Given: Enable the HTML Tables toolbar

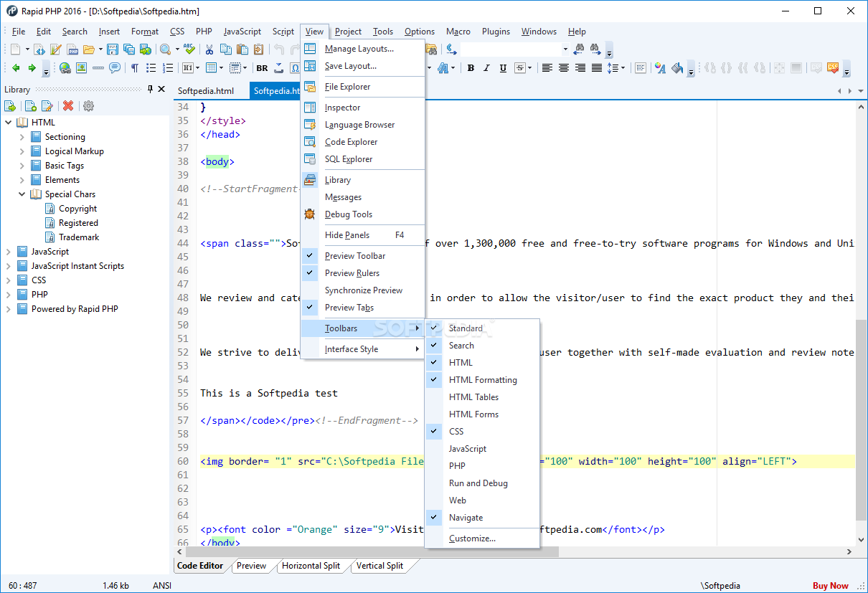Looking at the screenshot, I should pos(482,397).
